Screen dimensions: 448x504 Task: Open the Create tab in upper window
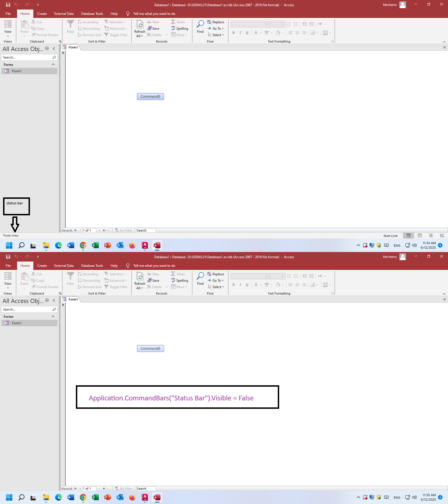[42, 14]
